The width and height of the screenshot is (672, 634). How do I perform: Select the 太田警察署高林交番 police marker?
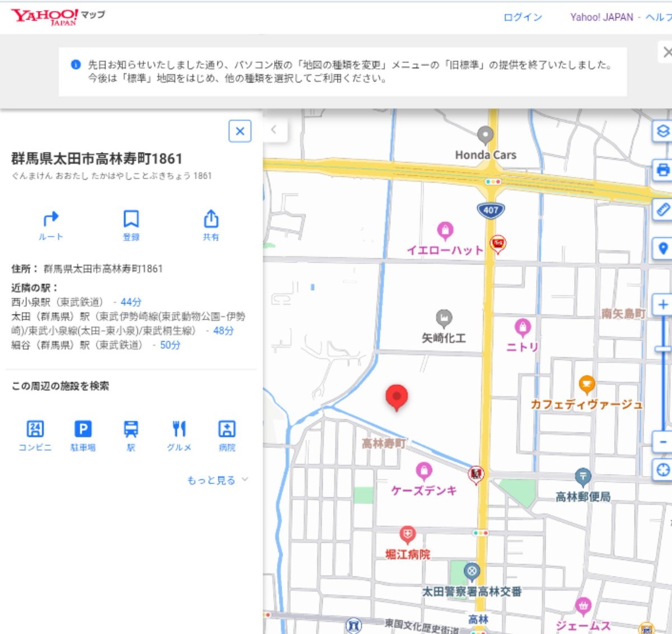point(472,572)
